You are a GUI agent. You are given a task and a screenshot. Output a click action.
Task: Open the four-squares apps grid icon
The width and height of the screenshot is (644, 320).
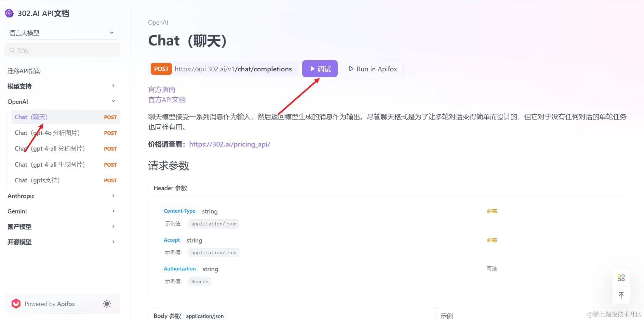click(x=621, y=278)
